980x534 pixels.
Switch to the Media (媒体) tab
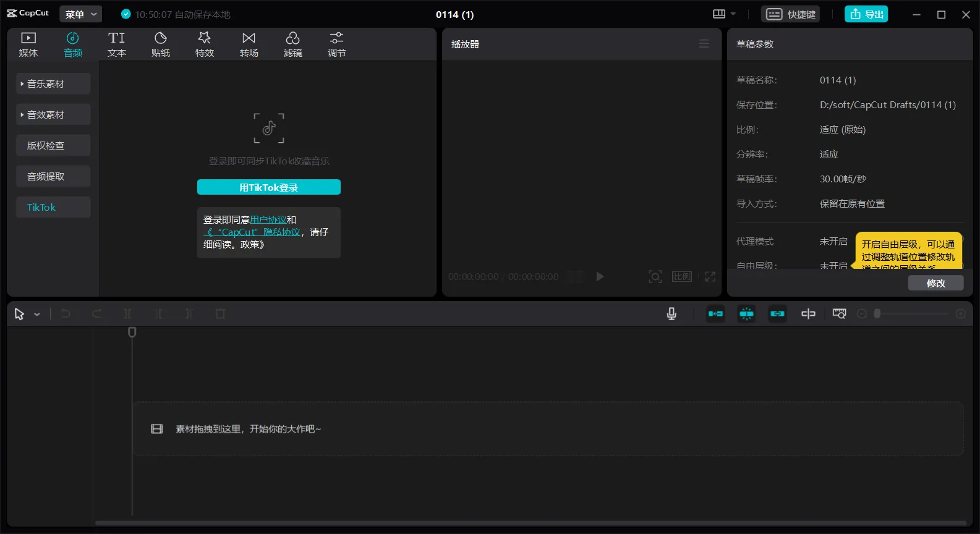coord(28,44)
